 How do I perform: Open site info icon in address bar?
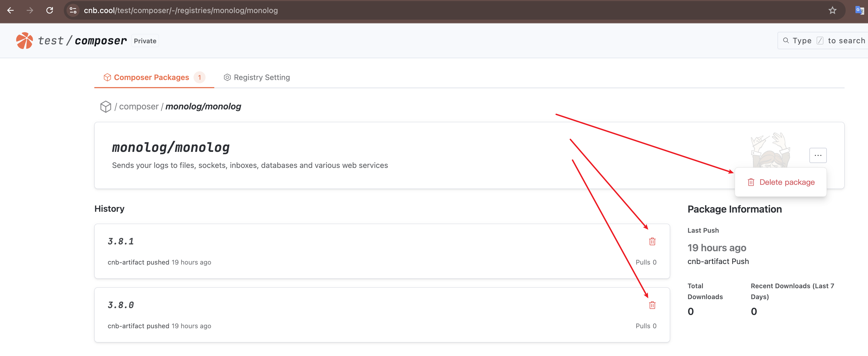coord(73,10)
